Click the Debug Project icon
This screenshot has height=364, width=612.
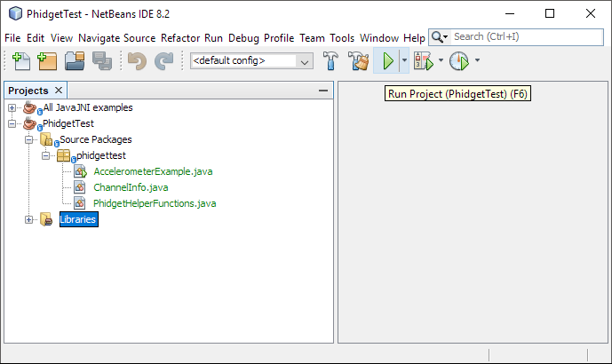click(424, 61)
